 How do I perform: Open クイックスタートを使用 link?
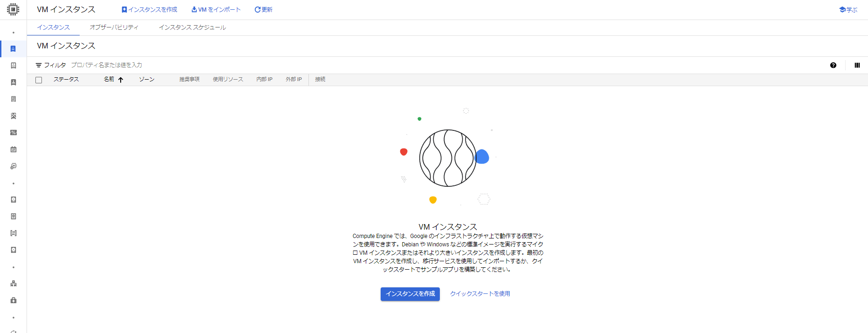[x=480, y=294]
